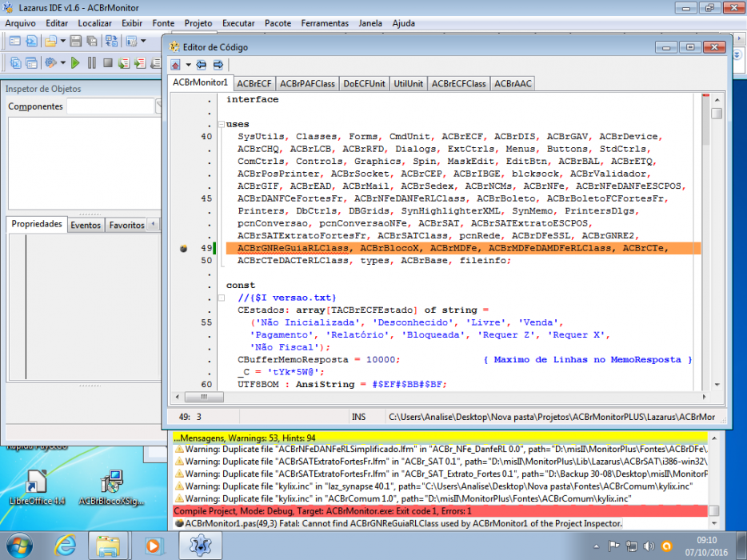
Task: Expand the build mode dropdown arrow
Action: point(62,63)
